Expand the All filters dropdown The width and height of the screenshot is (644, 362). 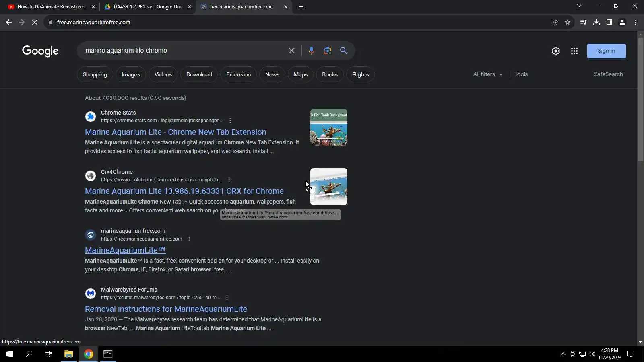click(487, 74)
